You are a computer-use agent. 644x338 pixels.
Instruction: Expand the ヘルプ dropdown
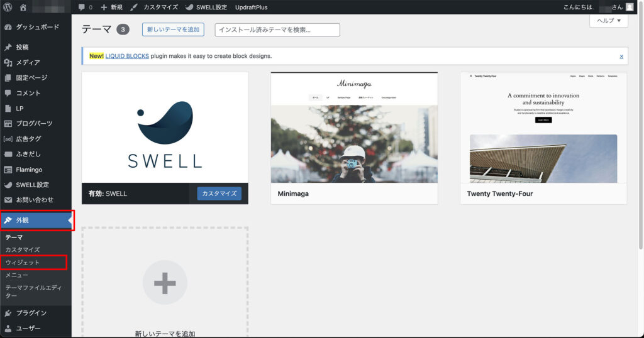(609, 21)
